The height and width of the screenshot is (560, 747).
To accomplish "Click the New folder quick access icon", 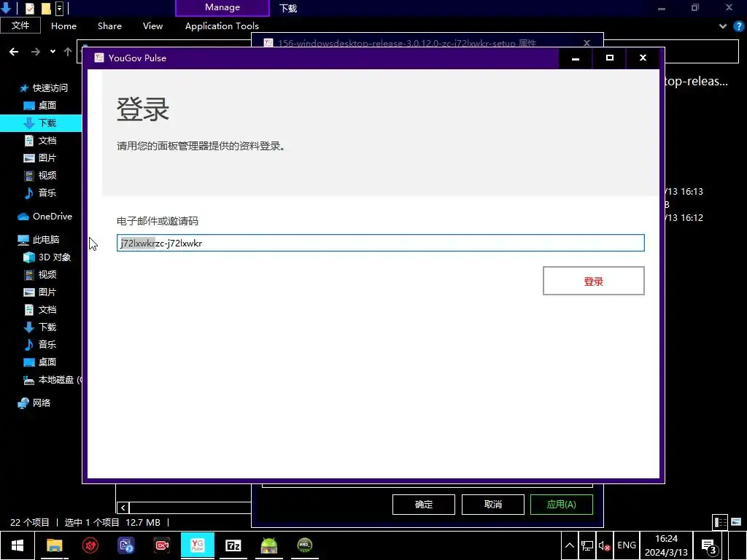I will (x=46, y=8).
